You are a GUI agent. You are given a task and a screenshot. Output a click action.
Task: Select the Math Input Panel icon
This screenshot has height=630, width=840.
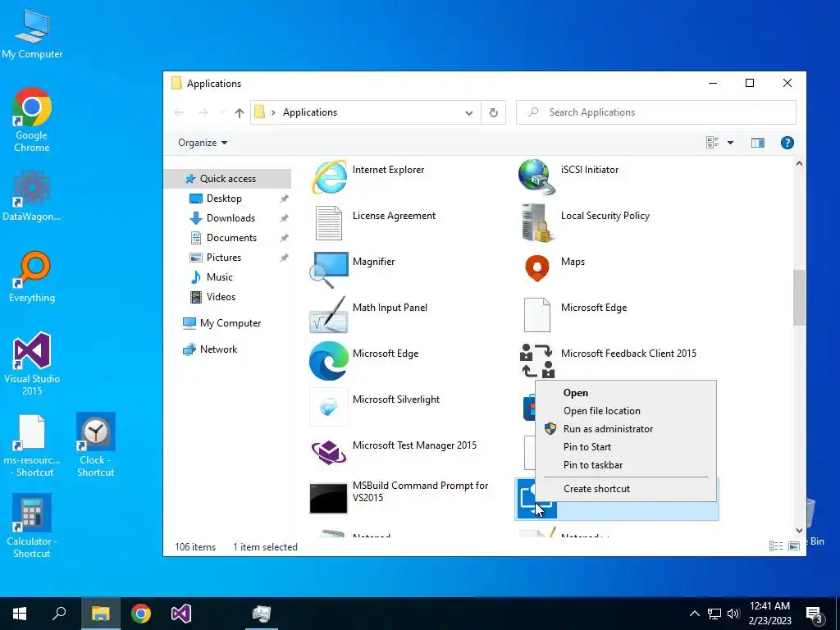click(x=328, y=315)
